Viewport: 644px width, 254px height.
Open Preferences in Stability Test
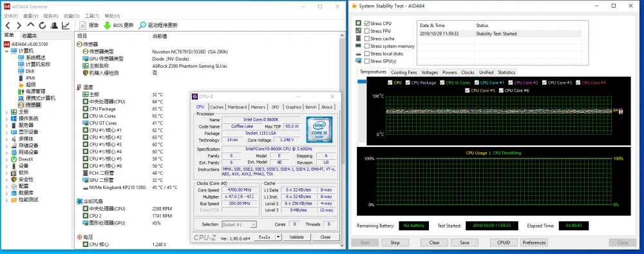point(534,242)
